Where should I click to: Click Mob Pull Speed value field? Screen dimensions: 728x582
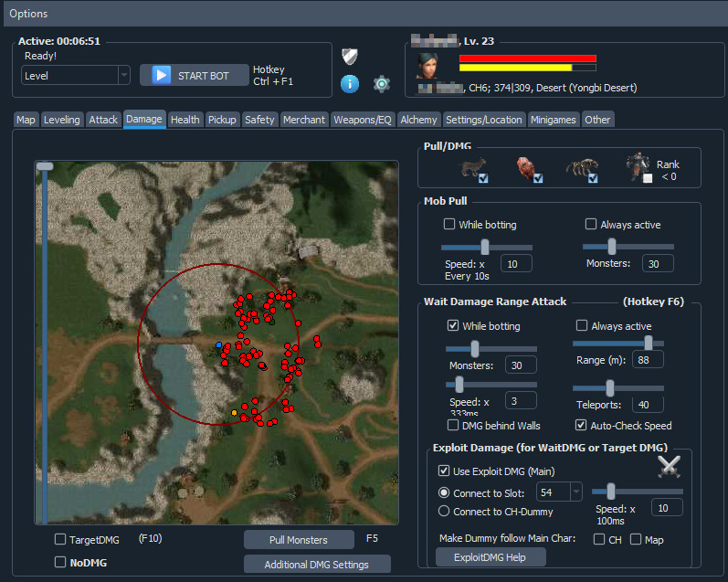(516, 264)
